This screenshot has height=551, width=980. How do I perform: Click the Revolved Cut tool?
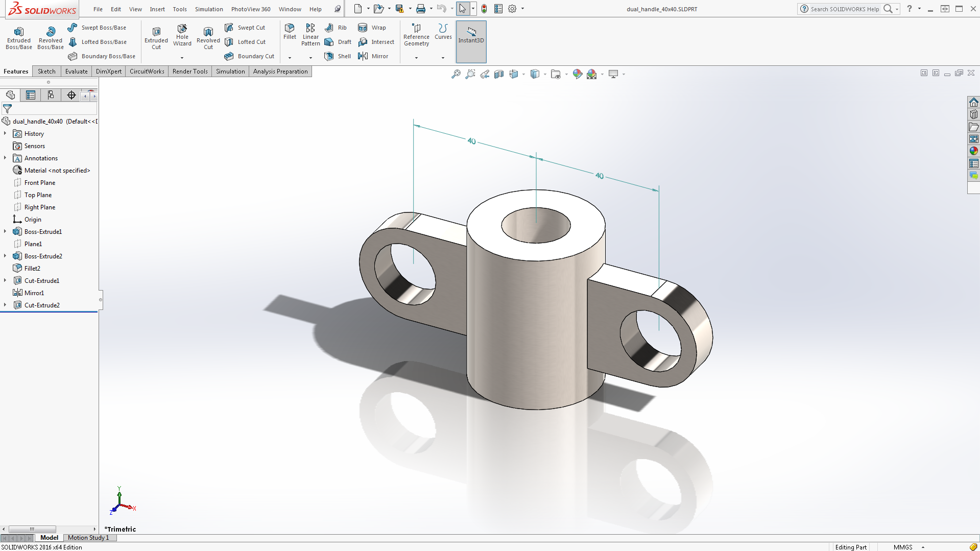(x=208, y=37)
